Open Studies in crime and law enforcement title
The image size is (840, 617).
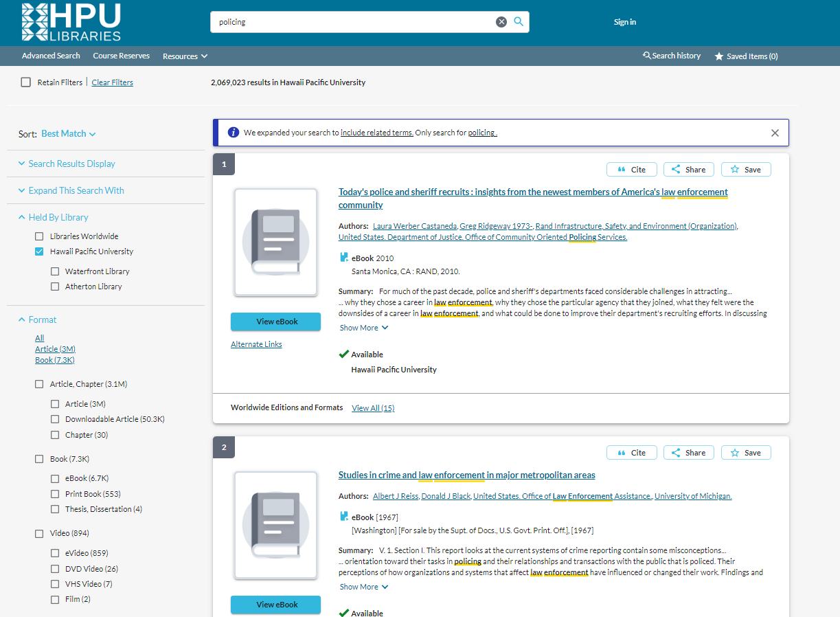(467, 475)
